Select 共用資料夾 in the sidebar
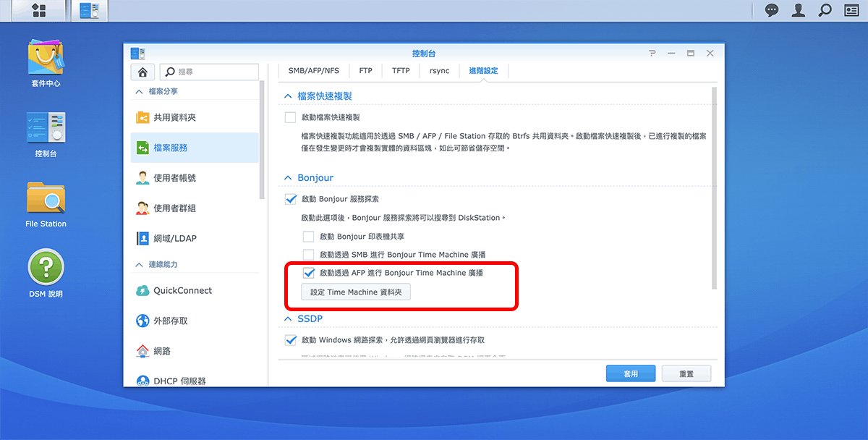The image size is (868, 440). tap(195, 117)
